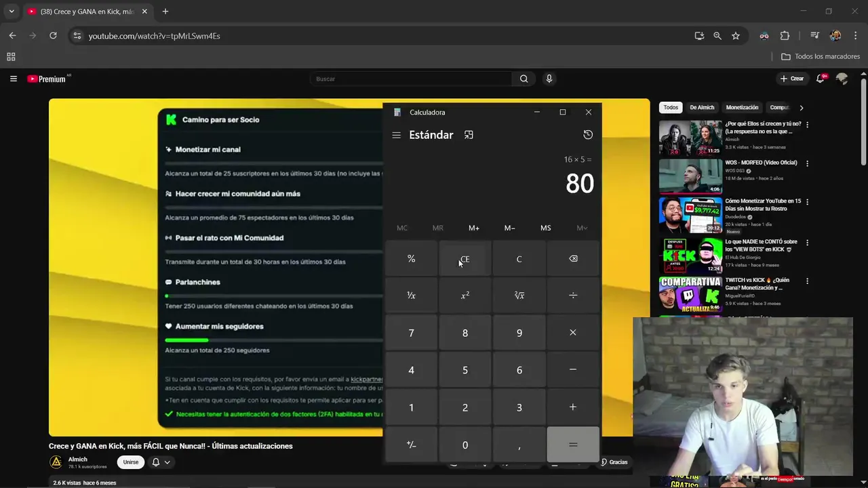Click digit 0 on Calculator

tap(465, 445)
